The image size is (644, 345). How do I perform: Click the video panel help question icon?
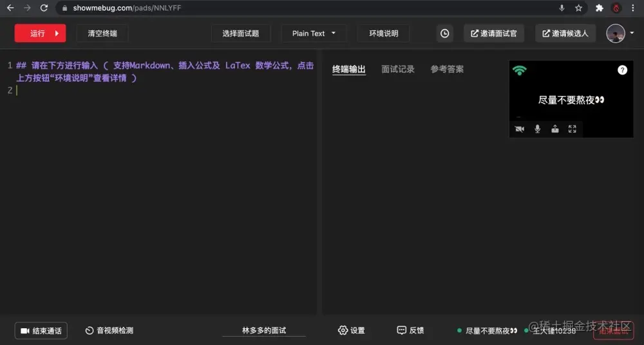tap(622, 70)
